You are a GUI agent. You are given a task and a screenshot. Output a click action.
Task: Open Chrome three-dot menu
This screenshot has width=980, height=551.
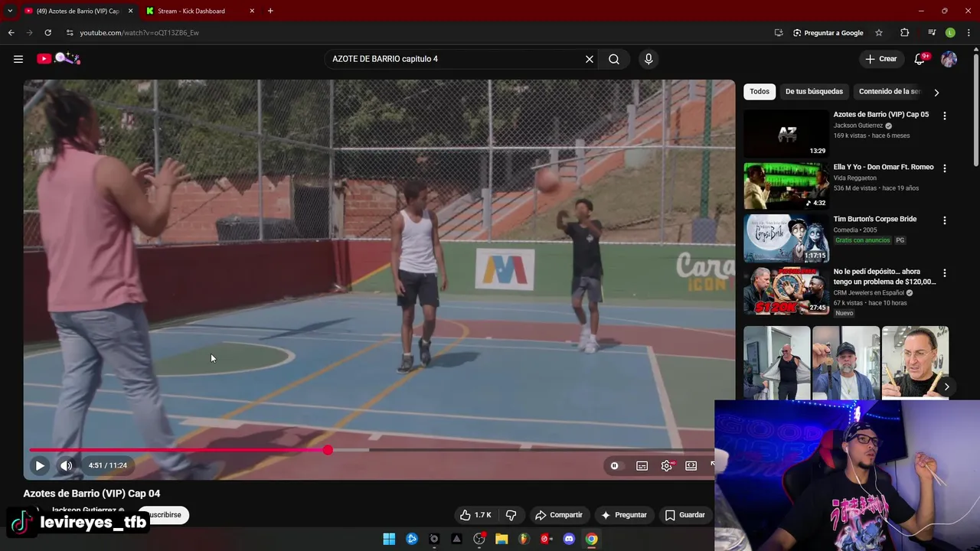click(x=968, y=33)
